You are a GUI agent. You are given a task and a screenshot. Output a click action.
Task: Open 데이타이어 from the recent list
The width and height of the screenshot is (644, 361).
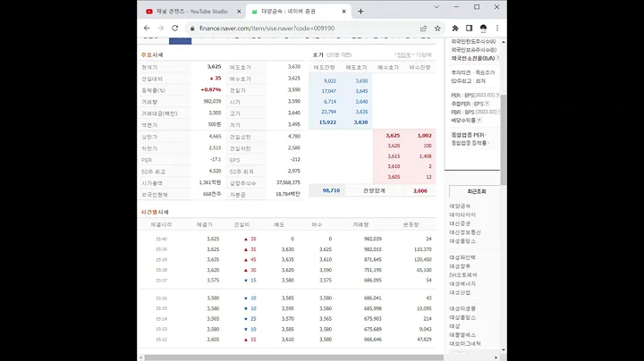point(462,214)
